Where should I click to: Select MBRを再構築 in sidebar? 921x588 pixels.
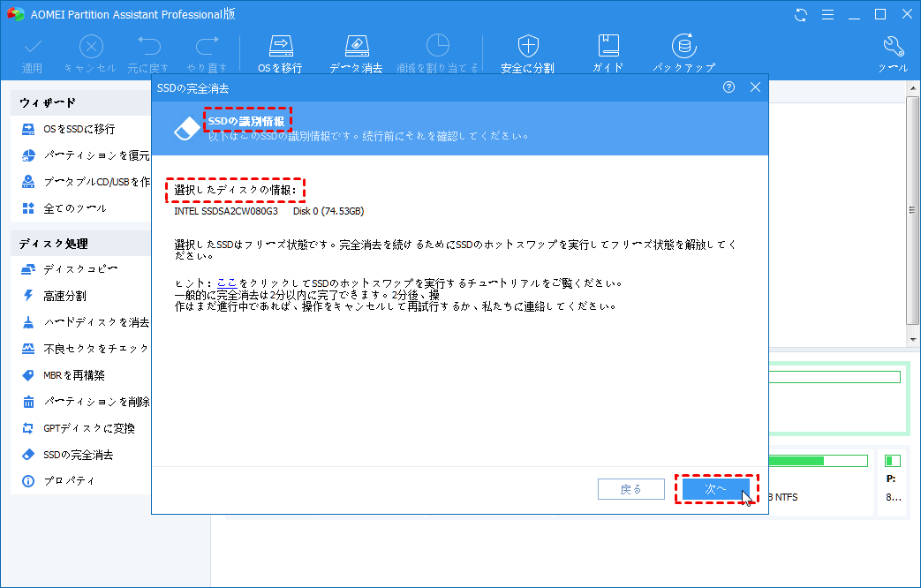pyautogui.click(x=63, y=374)
